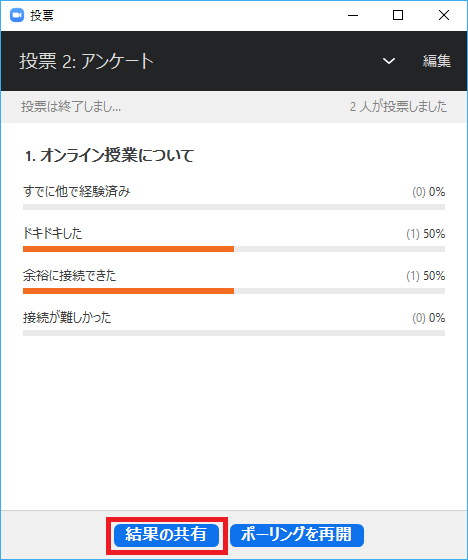Click the すでに他で経験済み empty result bar

click(234, 207)
